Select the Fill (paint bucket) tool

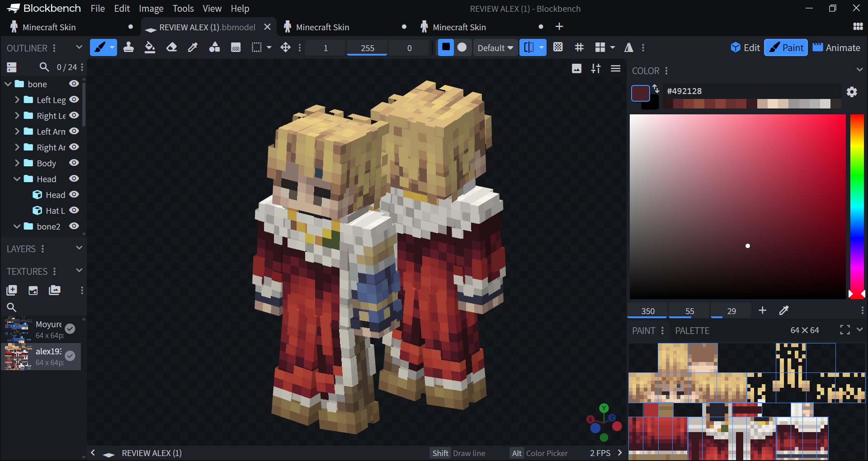pos(150,47)
